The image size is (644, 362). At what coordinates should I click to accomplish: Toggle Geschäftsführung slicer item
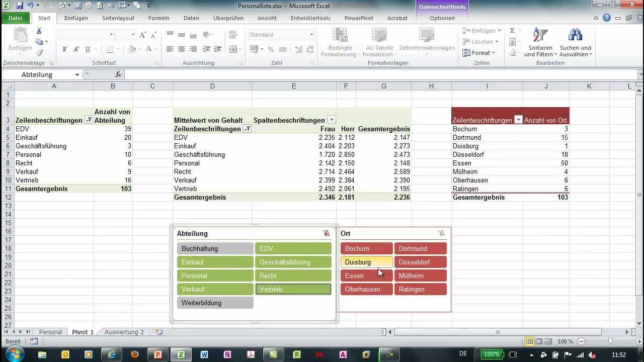293,262
